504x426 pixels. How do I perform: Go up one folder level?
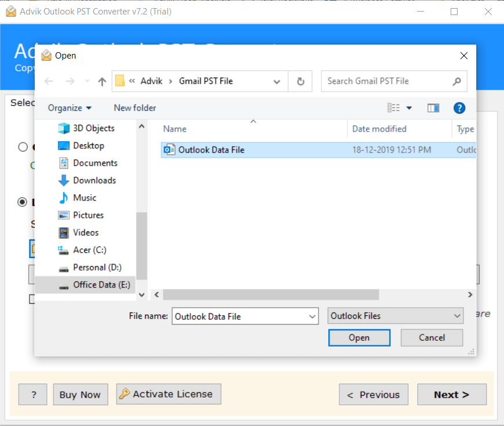click(x=102, y=82)
